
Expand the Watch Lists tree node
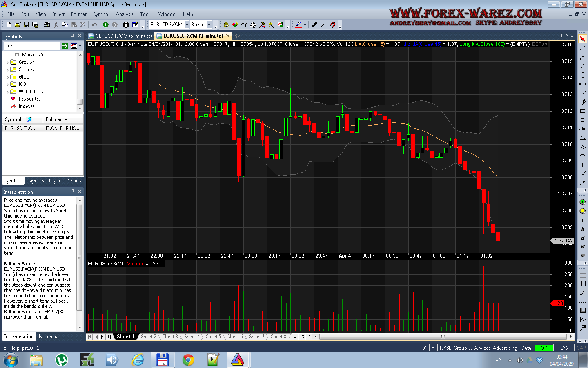[7, 92]
